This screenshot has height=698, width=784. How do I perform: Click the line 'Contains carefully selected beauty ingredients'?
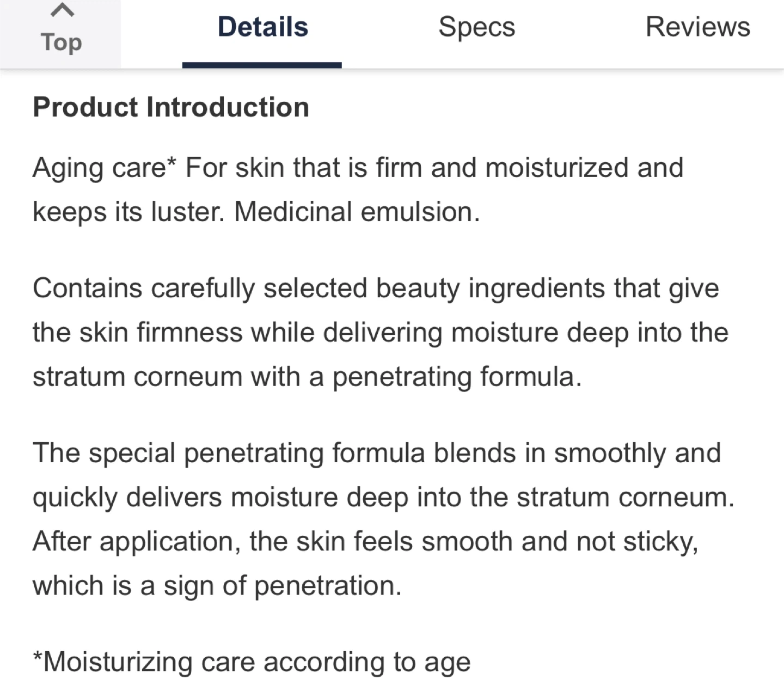click(x=376, y=289)
